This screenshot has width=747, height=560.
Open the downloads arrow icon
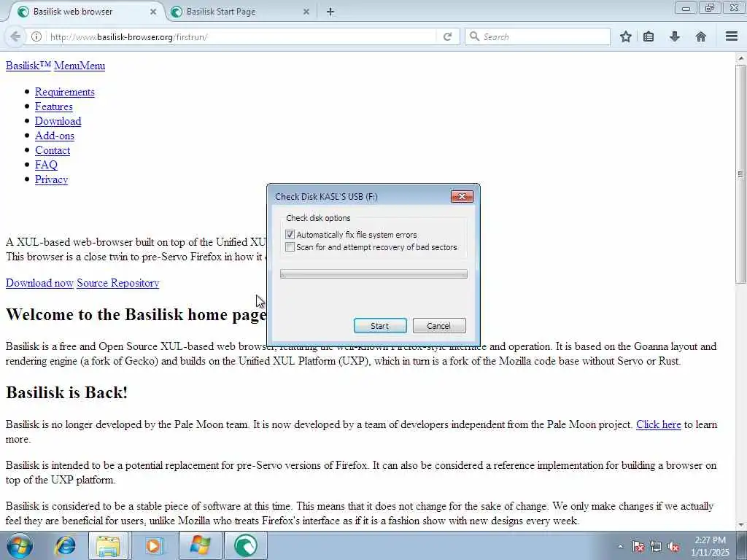(675, 36)
